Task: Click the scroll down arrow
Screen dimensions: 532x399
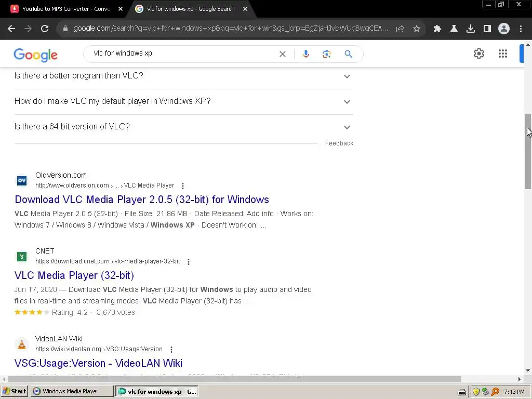Action: pos(528,370)
